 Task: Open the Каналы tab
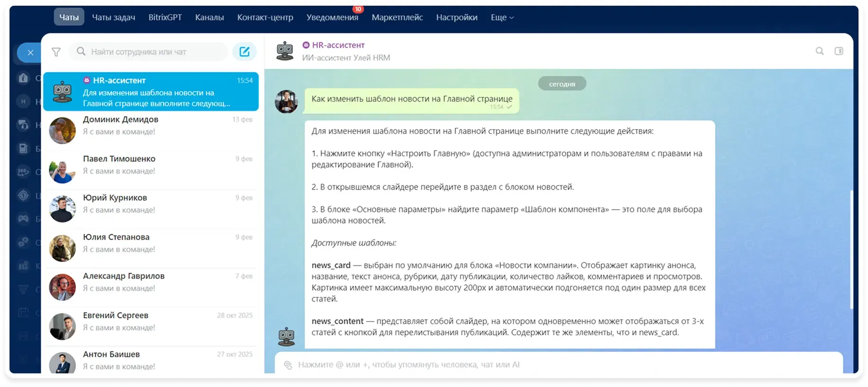[209, 17]
